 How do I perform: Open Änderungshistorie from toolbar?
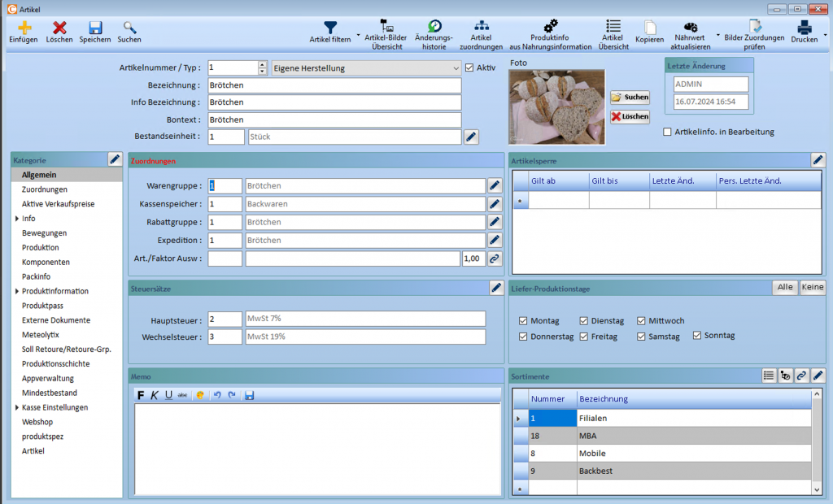point(435,28)
